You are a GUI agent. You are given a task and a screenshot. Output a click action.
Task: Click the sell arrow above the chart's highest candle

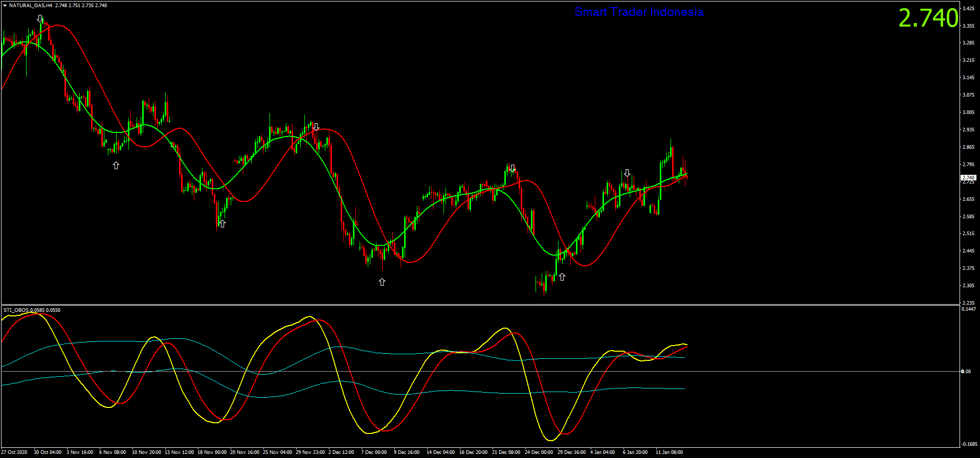40,18
